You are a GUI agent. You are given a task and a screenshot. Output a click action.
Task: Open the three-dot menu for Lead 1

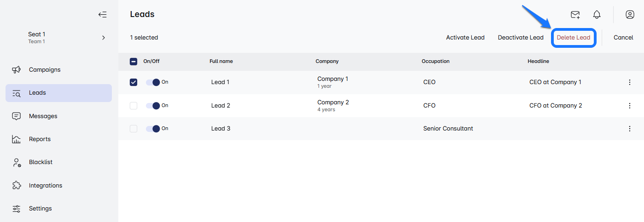630,82
